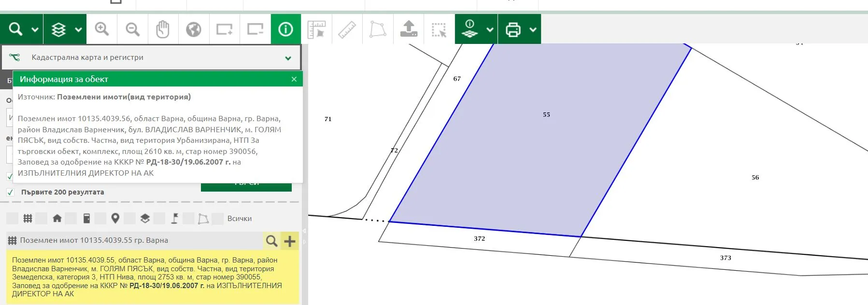868x305 pixels.
Task: Click the add plus button for result
Action: tap(290, 241)
